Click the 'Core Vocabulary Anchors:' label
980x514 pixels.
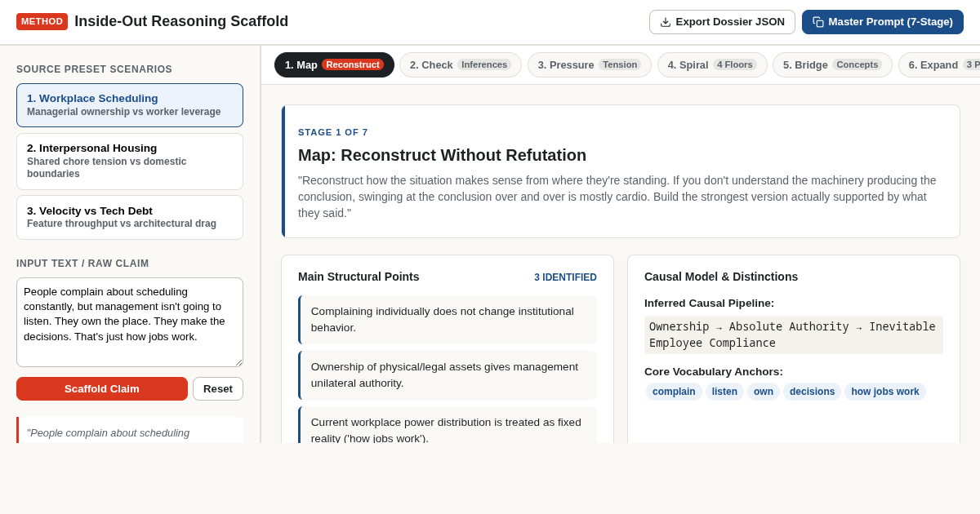[x=714, y=372]
